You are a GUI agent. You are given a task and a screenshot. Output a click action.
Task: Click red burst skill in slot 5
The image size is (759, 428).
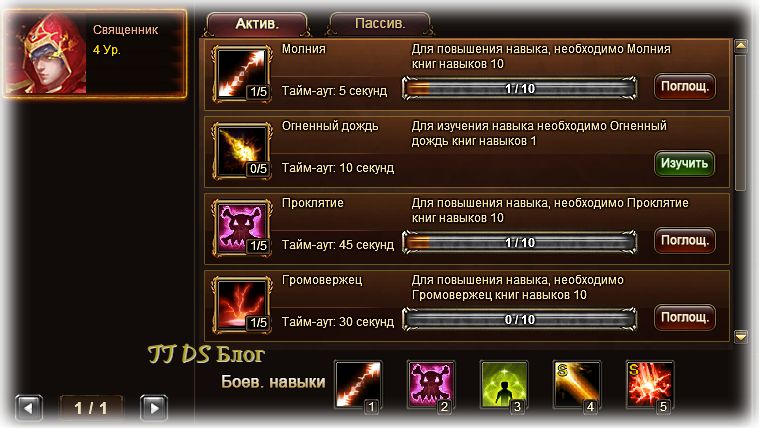[x=650, y=385]
